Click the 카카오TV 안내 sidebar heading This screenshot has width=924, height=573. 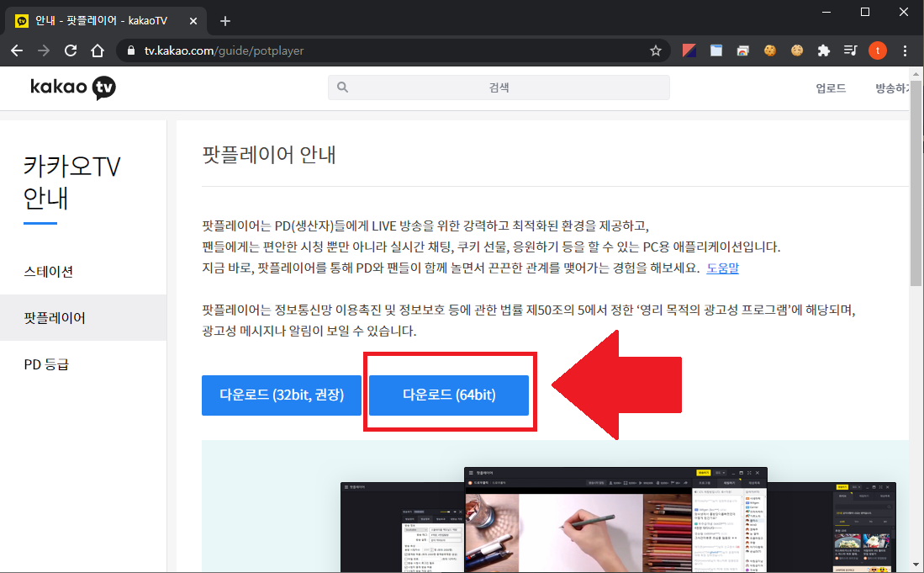pyautogui.click(x=71, y=182)
